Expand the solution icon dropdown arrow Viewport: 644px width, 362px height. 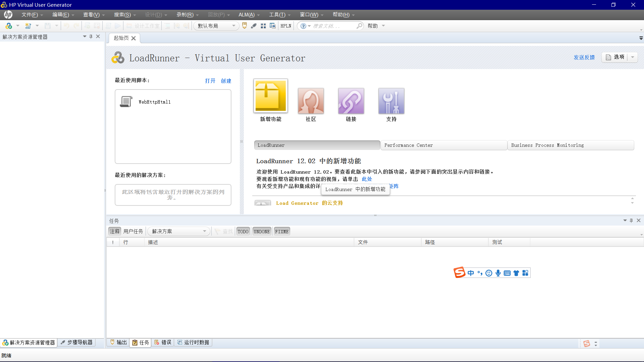(18, 26)
